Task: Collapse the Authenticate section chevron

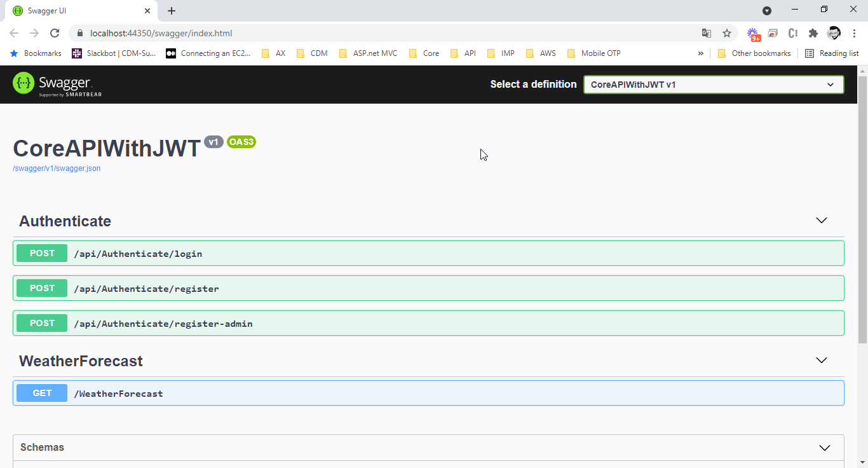Action: 822,220
